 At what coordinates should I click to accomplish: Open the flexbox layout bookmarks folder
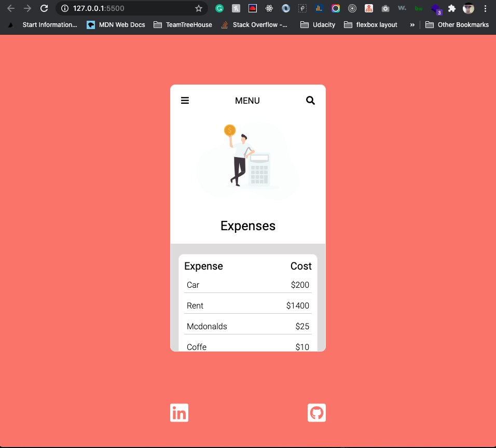click(x=370, y=24)
